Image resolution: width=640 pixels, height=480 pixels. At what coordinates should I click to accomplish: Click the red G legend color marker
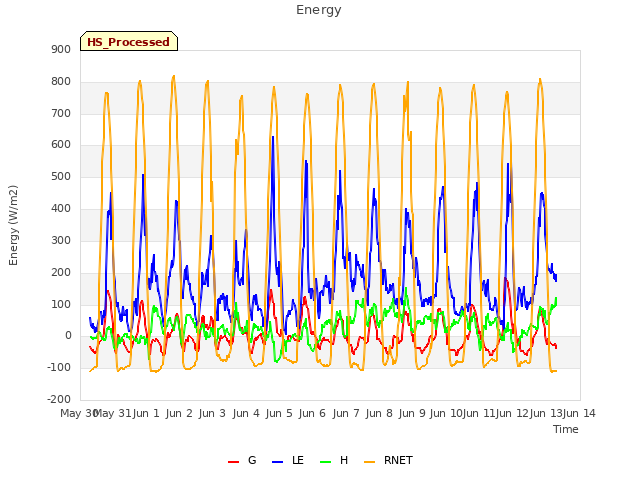tap(233, 462)
